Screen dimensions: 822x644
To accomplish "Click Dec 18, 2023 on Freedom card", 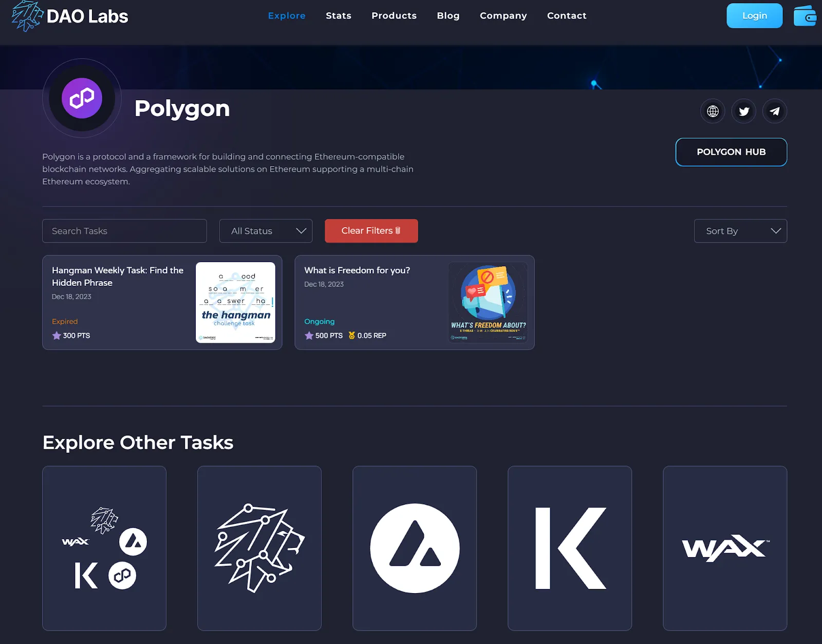I will coord(324,284).
